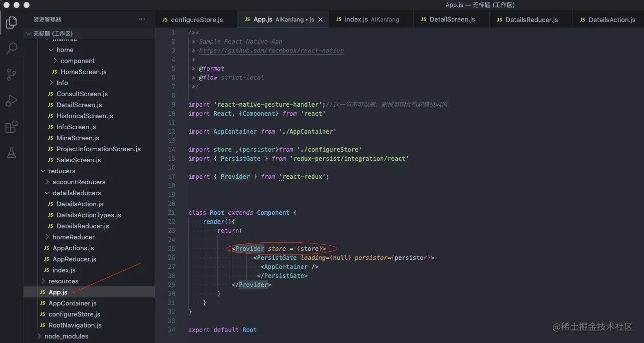The image size is (644, 343).
Task: Expand the Info folder
Action: coord(89,83)
